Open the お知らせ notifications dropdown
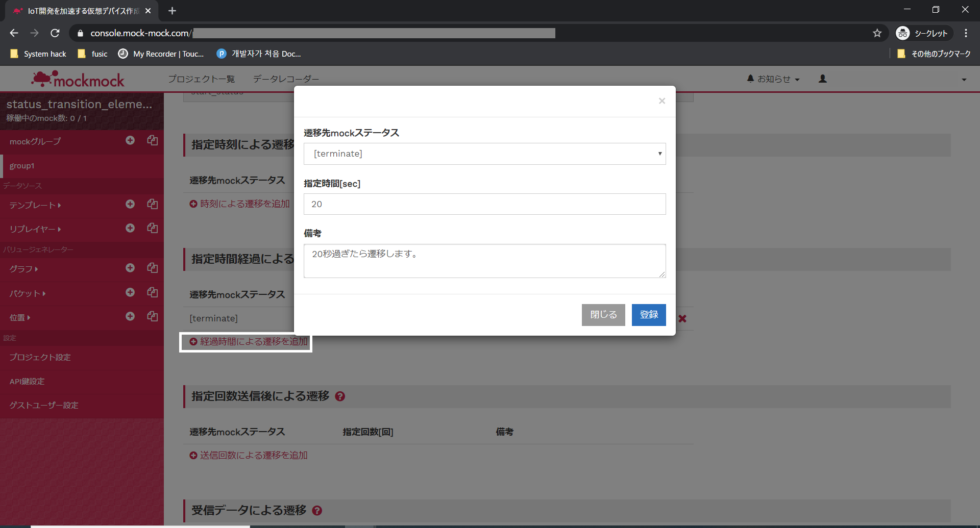Image resolution: width=980 pixels, height=528 pixels. [x=773, y=79]
